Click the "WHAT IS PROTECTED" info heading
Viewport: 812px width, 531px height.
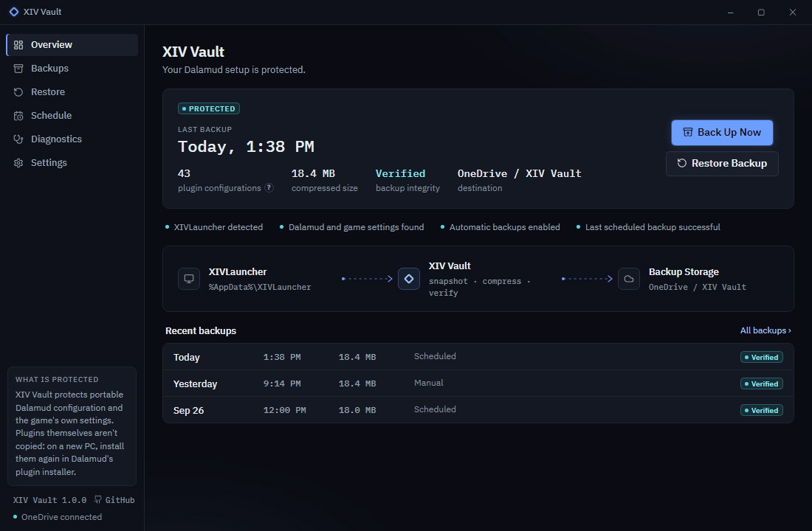point(57,379)
